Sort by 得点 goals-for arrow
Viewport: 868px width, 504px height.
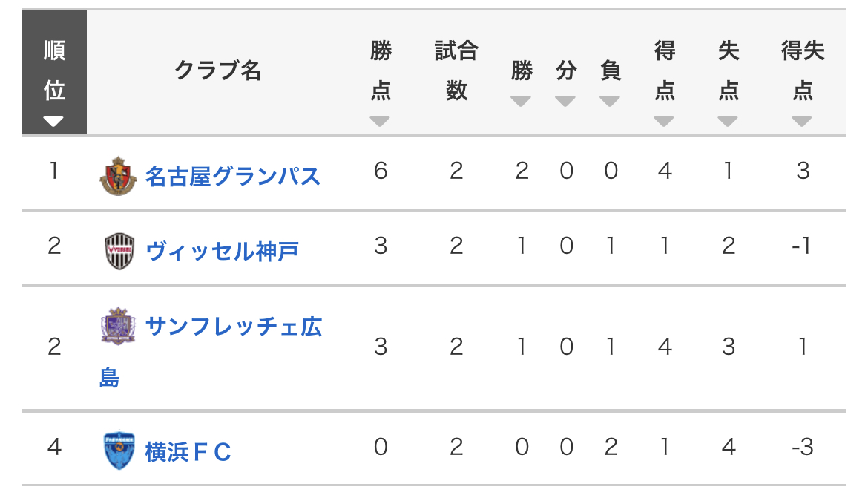pos(663,121)
